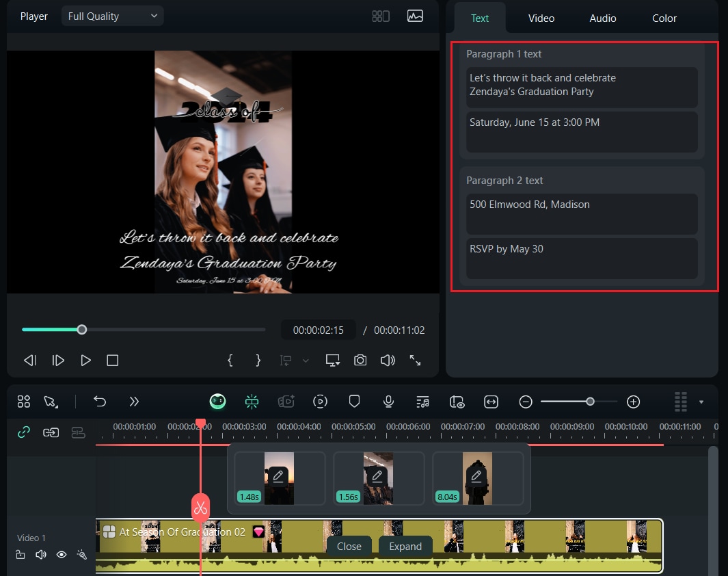This screenshot has width=728, height=576.
Task: Click the scissors split button on playhead
Action: 200,508
